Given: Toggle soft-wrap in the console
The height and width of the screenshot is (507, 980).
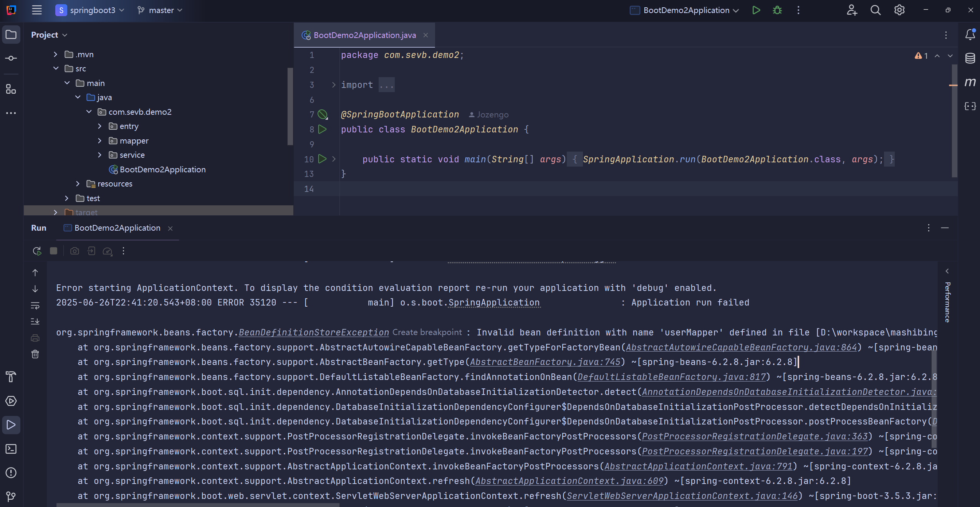Looking at the screenshot, I should [35, 306].
